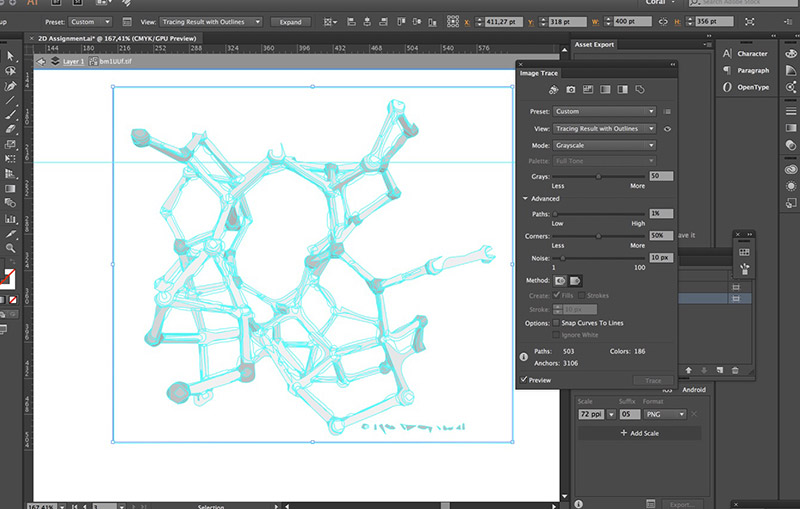
Task: Click the Black and White preset icon
Action: [622, 90]
